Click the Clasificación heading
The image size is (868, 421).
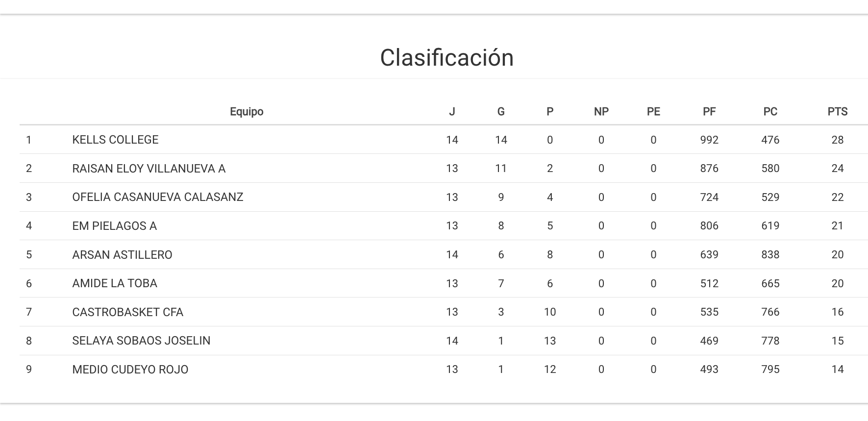[446, 58]
